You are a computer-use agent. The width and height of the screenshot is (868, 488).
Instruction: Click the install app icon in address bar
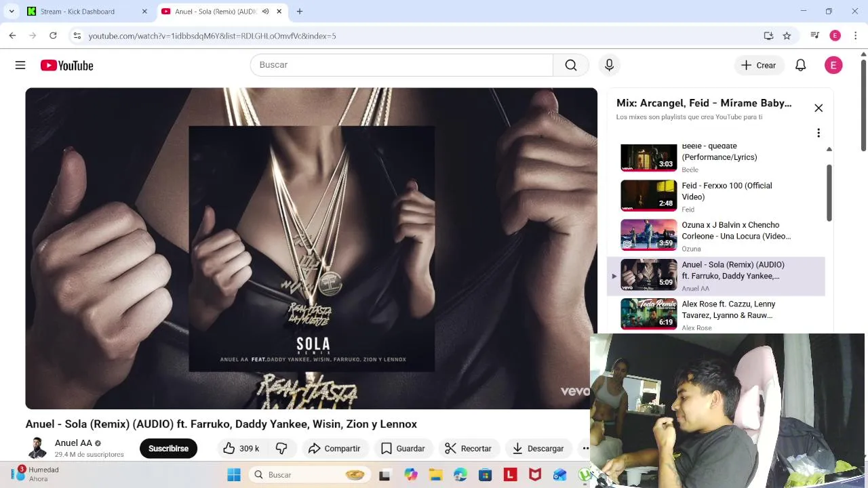[768, 35]
